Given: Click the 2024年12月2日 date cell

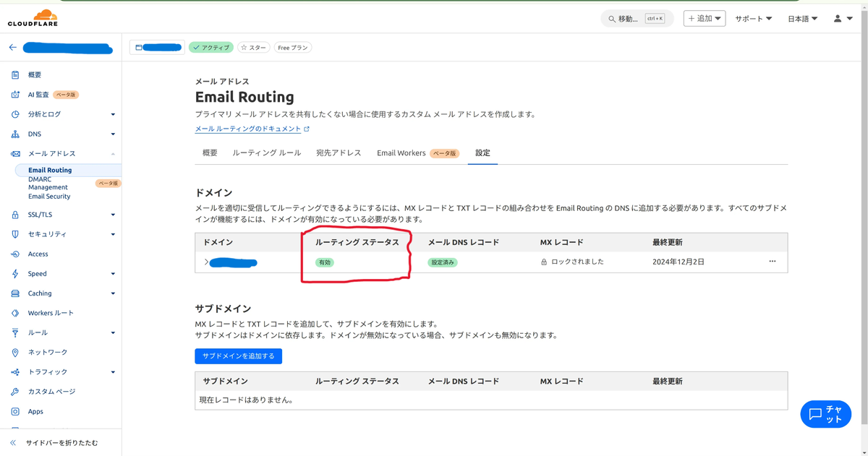Looking at the screenshot, I should click(678, 262).
